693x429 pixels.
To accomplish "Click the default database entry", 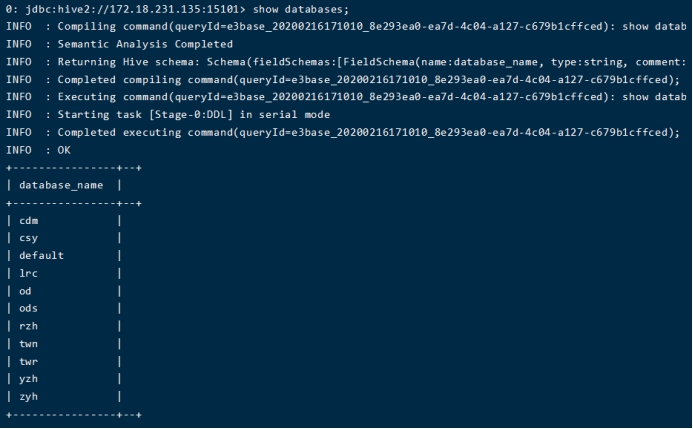I will pos(41,255).
